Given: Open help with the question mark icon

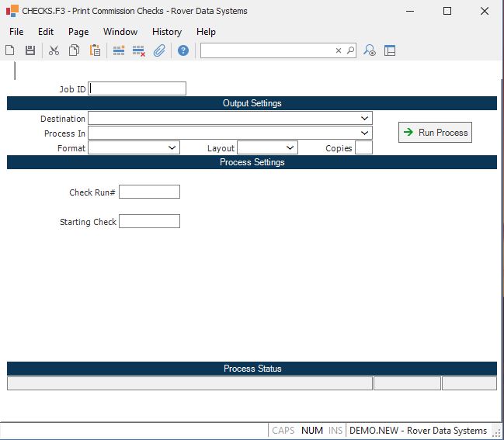Looking at the screenshot, I should tap(183, 50).
